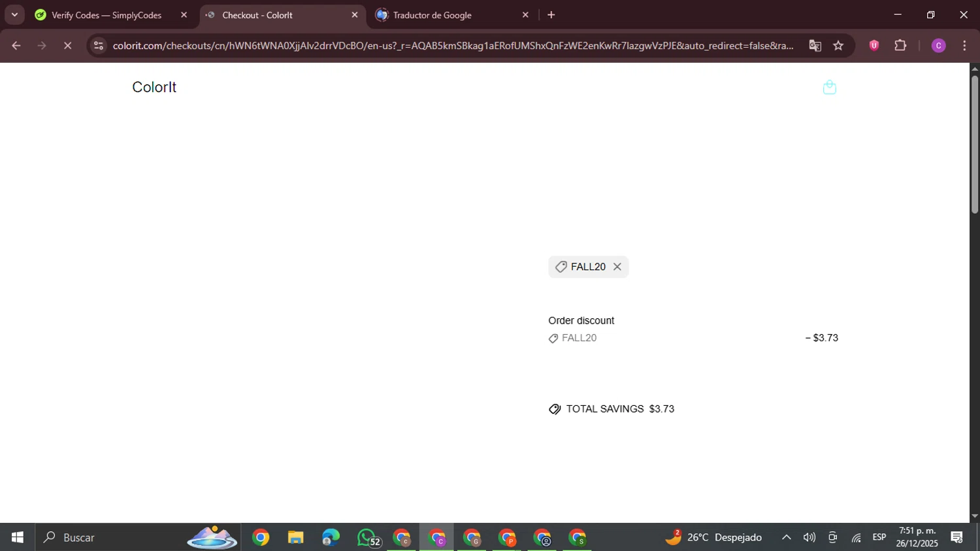This screenshot has width=980, height=551.
Task: Click the – $3.73 discount amount
Action: coord(822,338)
